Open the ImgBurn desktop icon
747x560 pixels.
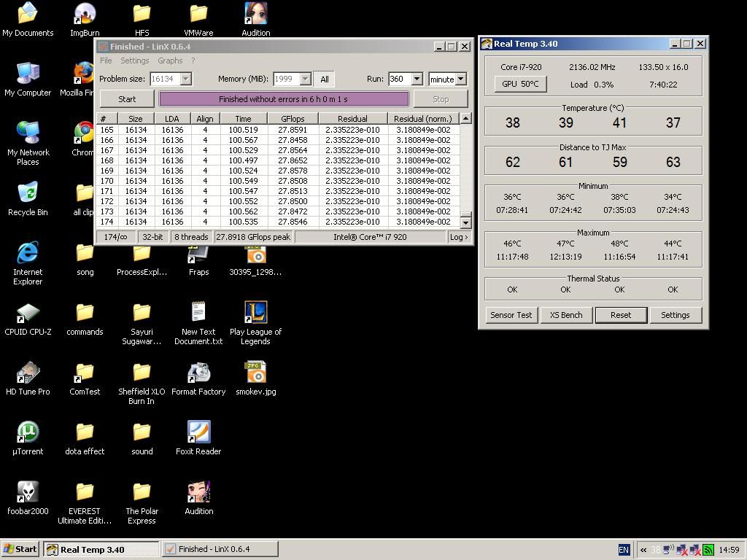[85, 15]
